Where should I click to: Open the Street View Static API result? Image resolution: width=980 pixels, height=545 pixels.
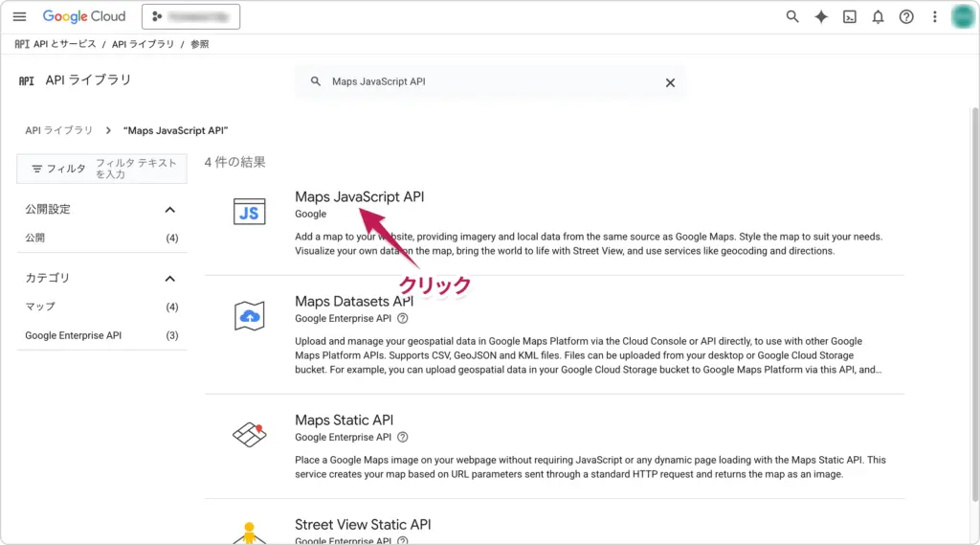tap(363, 524)
